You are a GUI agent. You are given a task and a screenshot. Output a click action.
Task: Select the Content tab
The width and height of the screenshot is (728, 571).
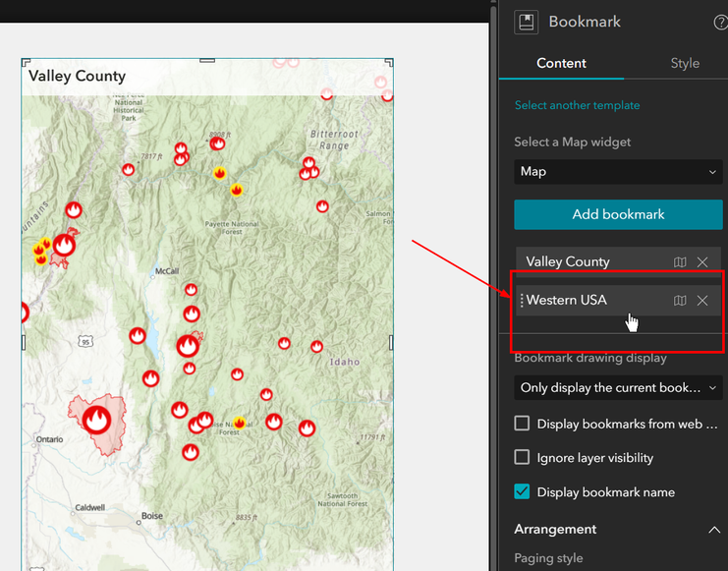click(x=561, y=63)
